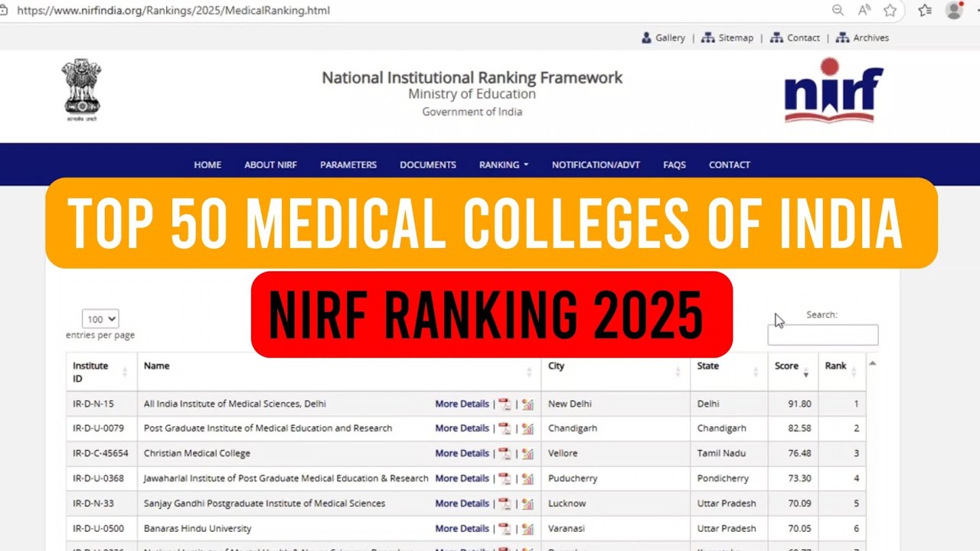Open More Details for Jawaharlal Institute row
This screenshot has height=551, width=980.
[462, 478]
